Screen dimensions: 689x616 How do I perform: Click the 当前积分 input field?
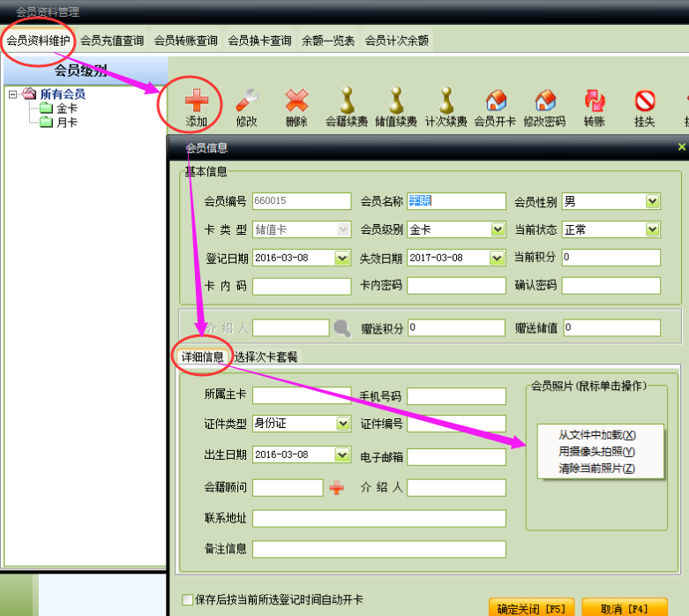(611, 257)
